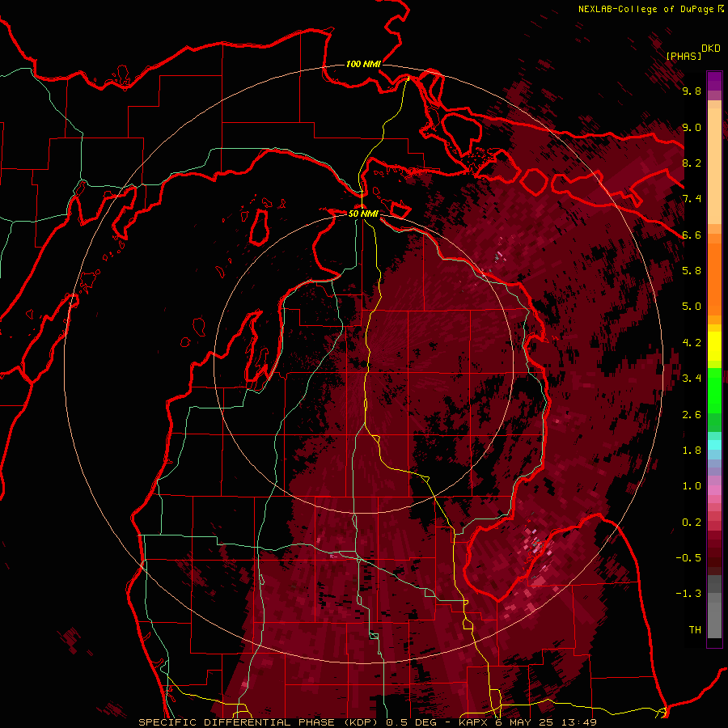
Task: Select the 1.8 scale label
Action: pyautogui.click(x=692, y=451)
